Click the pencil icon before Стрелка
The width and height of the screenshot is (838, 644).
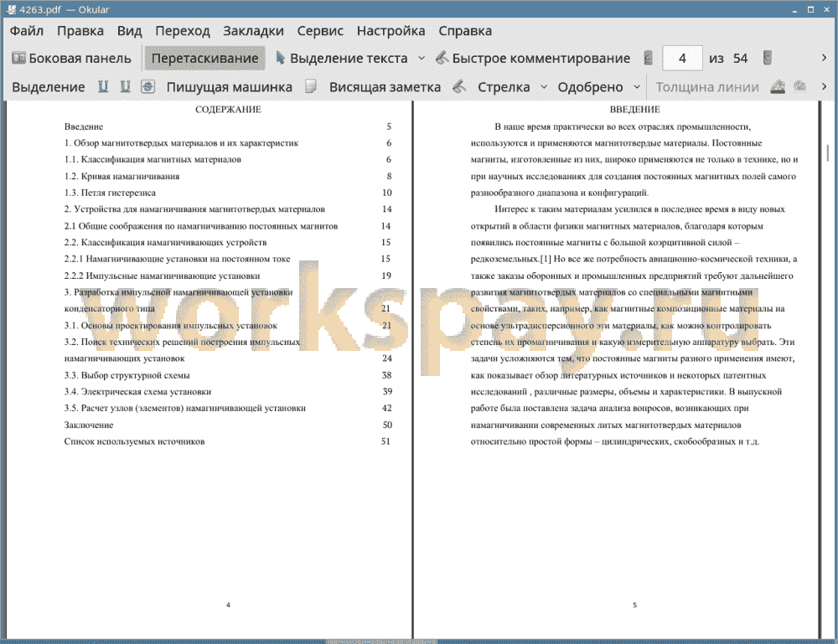pos(459,86)
